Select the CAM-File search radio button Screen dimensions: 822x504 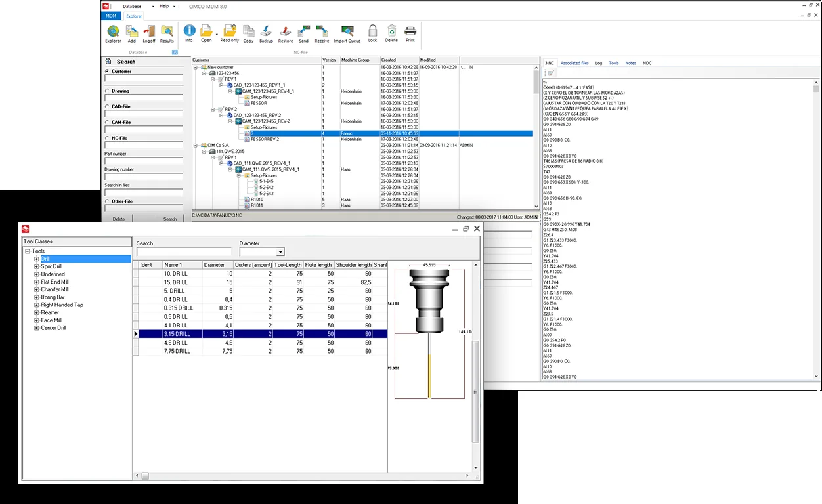click(x=108, y=122)
